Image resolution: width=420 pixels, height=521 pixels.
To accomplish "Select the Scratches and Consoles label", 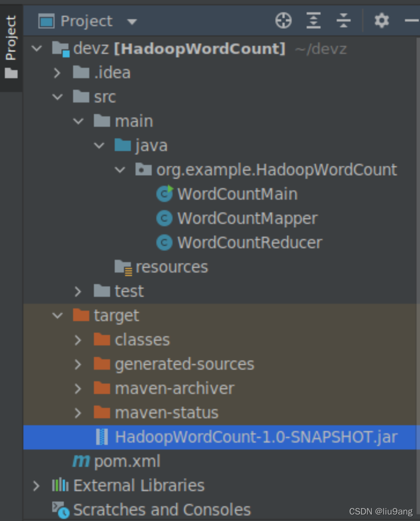I will [x=162, y=510].
